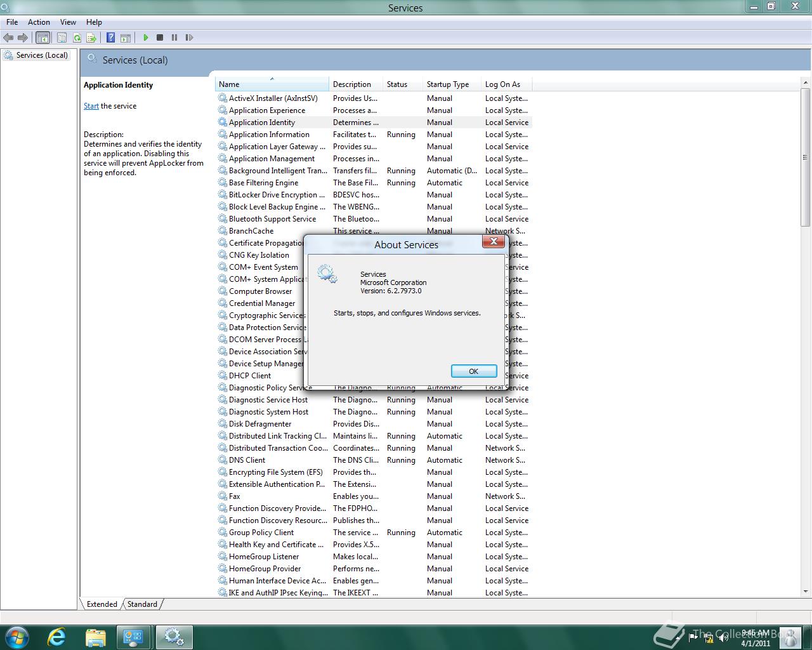Viewport: 812px width, 650px height.
Task: Click the Forward arrow in the toolbar
Action: pos(23,37)
